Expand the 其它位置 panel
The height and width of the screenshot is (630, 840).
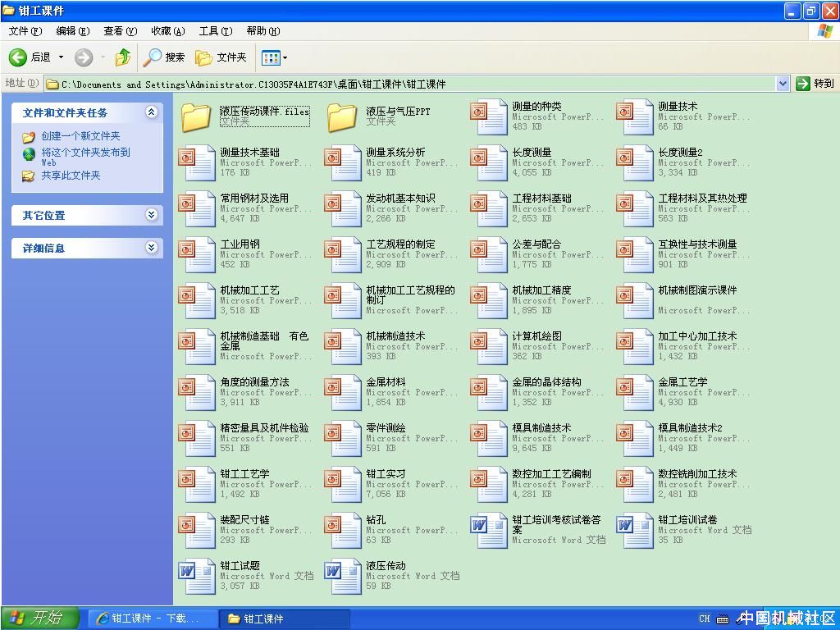pos(151,215)
